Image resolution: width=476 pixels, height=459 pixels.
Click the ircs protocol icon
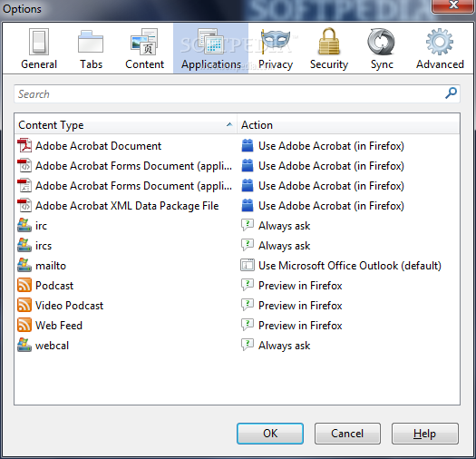click(x=24, y=245)
